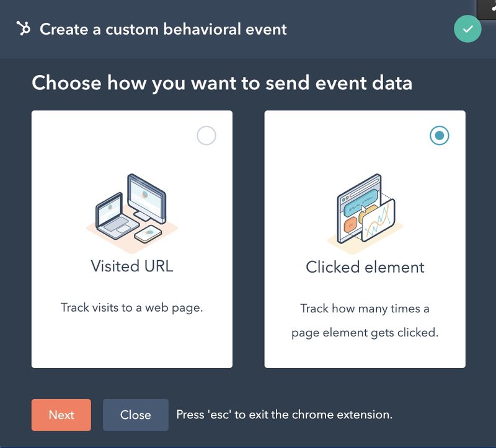Click the "Press 'esc' to exit" hint
Screen dimensions: 496x448
tap(284, 415)
